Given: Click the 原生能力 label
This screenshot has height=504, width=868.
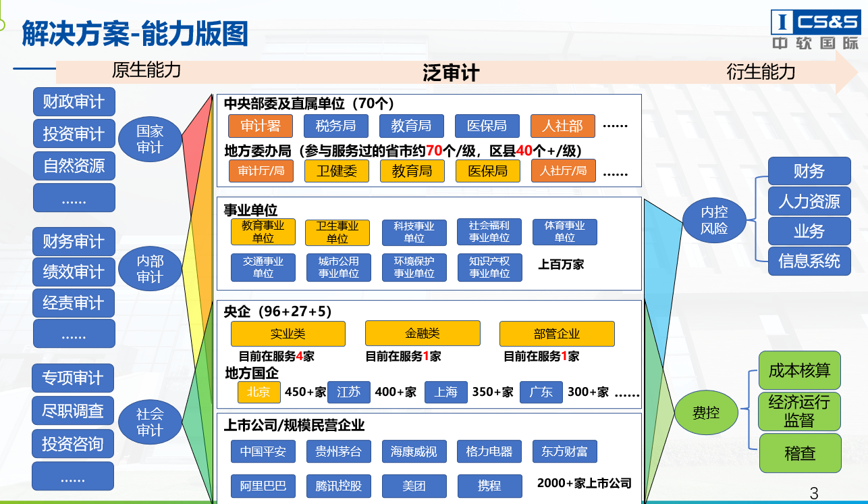Looking at the screenshot, I should click(146, 70).
